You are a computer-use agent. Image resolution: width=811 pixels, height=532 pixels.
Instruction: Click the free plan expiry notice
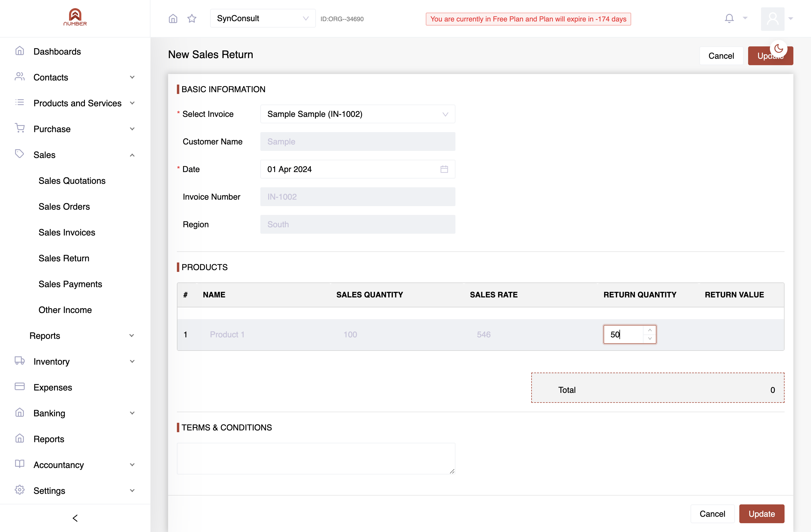(528, 19)
